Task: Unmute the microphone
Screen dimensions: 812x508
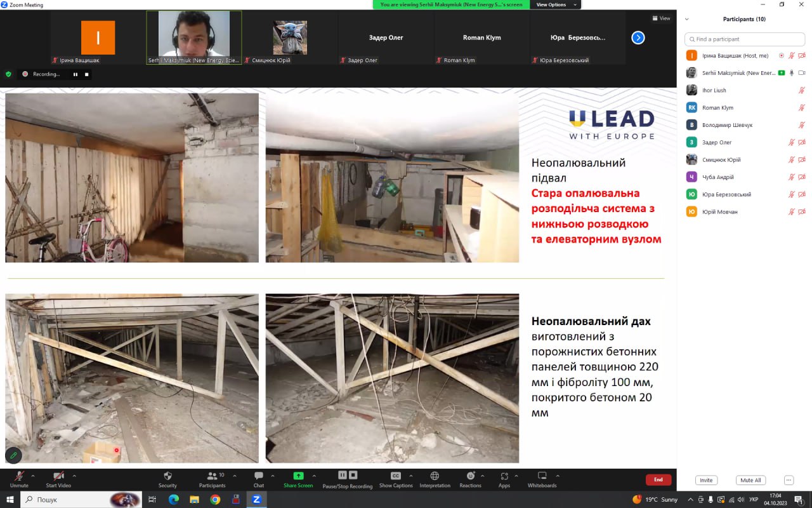Action: tap(19, 476)
